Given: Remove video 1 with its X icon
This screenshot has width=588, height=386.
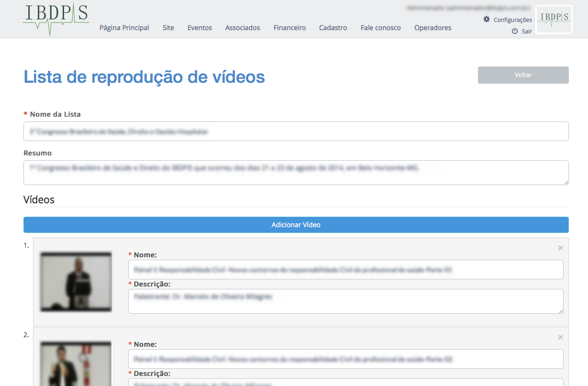Looking at the screenshot, I should [560, 248].
